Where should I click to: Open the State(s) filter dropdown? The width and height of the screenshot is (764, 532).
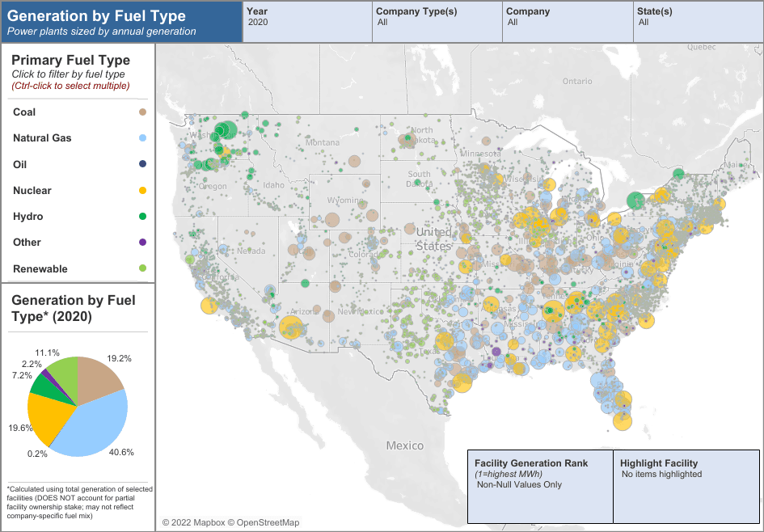coord(697,23)
